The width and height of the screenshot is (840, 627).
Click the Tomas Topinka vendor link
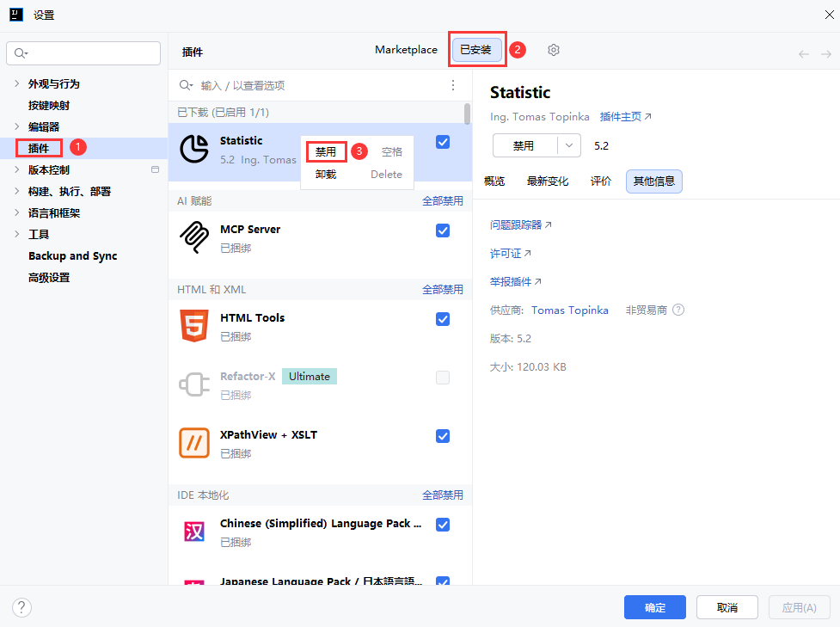[x=569, y=310]
